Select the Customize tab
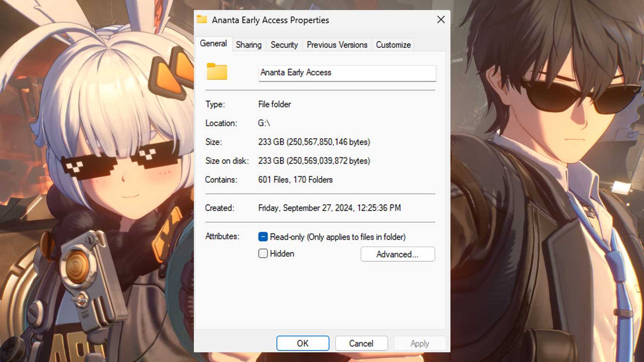This screenshot has height=362, width=644. 393,44
